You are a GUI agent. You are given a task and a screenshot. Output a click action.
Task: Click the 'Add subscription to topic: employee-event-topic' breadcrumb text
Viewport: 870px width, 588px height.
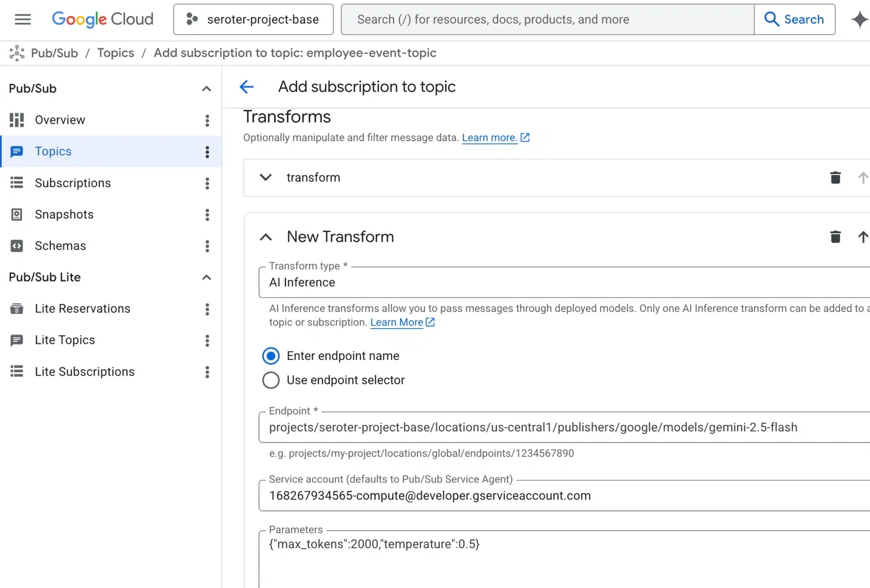pos(295,53)
